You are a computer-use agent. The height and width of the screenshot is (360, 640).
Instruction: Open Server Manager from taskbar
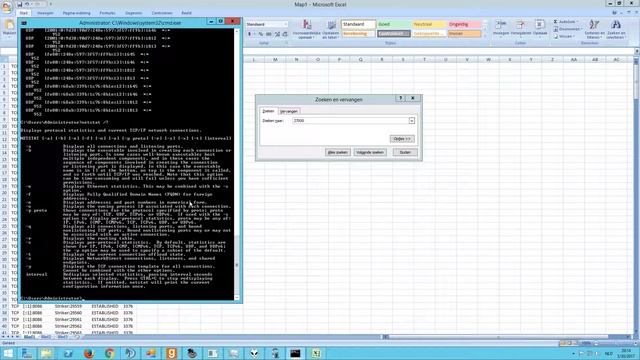pos(27,353)
